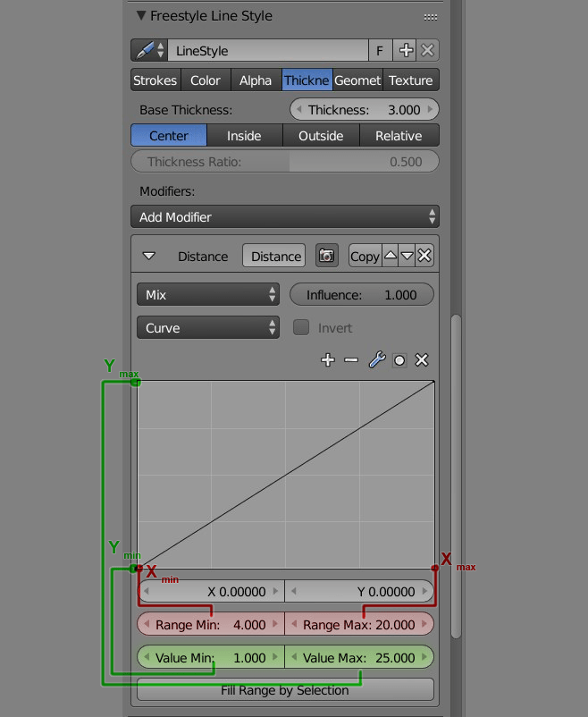Select the Thickness tab
The width and height of the screenshot is (588, 717).
point(307,80)
